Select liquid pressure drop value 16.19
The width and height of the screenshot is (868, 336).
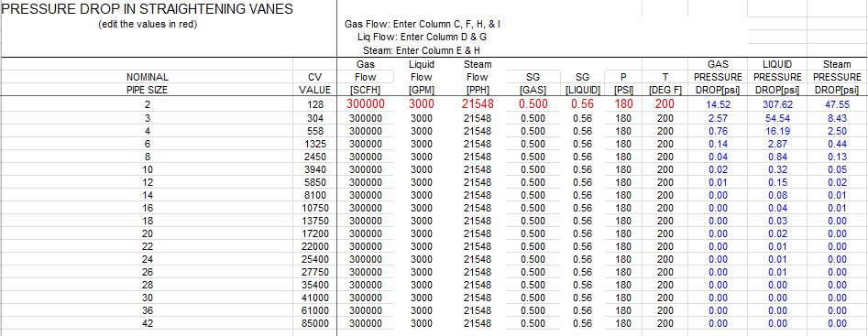[776, 131]
